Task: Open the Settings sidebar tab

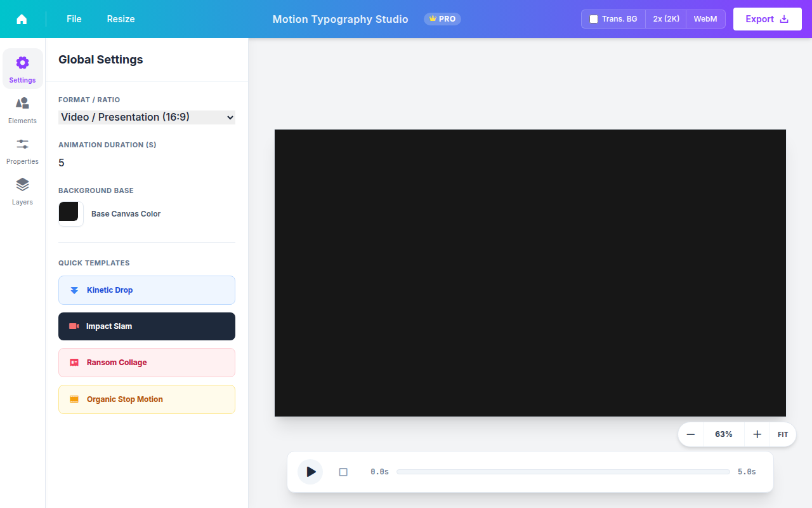Action: (23, 69)
